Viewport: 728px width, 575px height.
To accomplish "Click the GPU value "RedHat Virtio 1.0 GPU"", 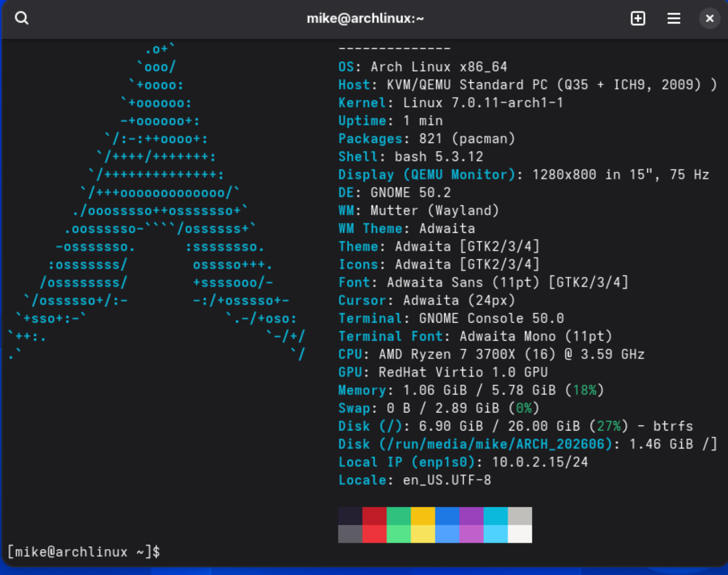I will (463, 372).
